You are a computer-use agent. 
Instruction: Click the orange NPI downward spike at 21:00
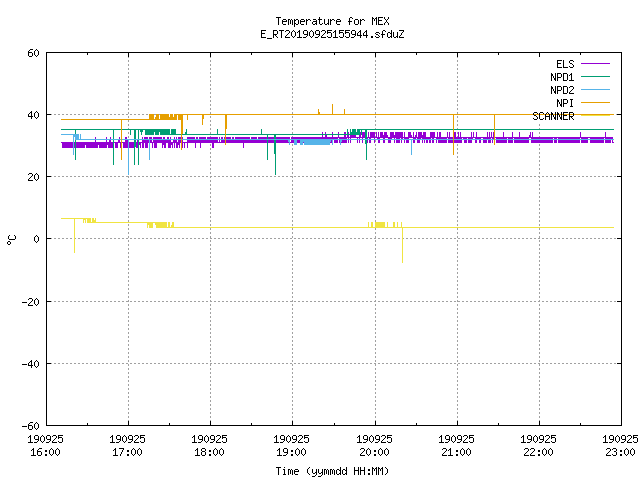point(453,135)
